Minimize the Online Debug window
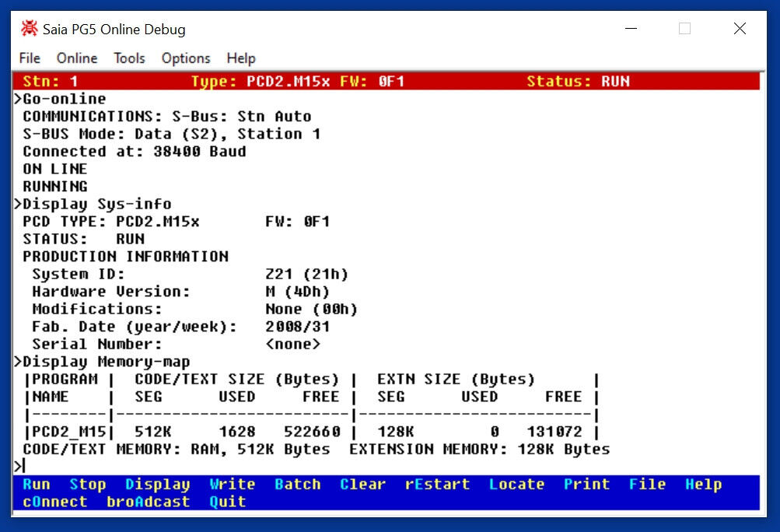Screen dimensions: 780x532 (631, 28)
